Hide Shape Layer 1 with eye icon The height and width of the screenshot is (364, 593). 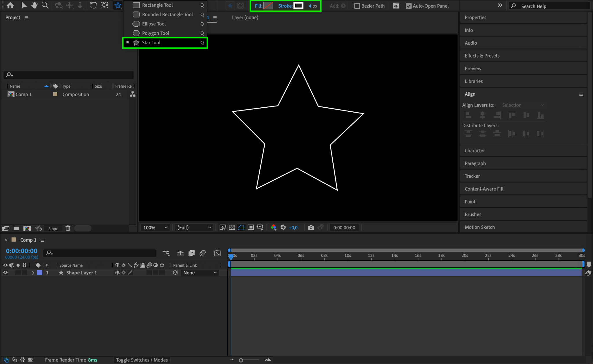coord(5,273)
